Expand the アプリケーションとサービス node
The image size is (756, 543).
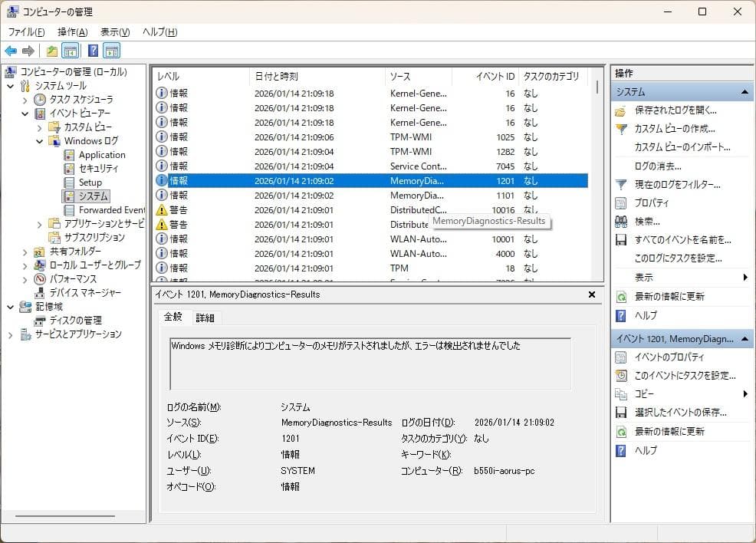tap(39, 225)
